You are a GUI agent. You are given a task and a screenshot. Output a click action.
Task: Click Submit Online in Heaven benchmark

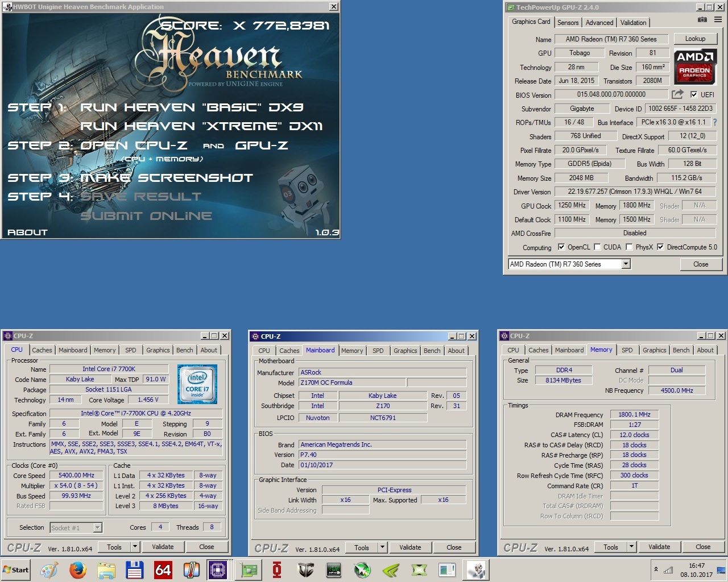[146, 216]
